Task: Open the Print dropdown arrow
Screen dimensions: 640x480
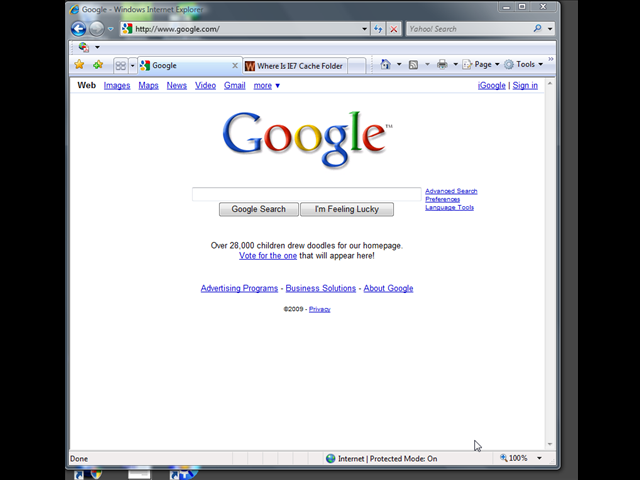Action: pos(456,64)
